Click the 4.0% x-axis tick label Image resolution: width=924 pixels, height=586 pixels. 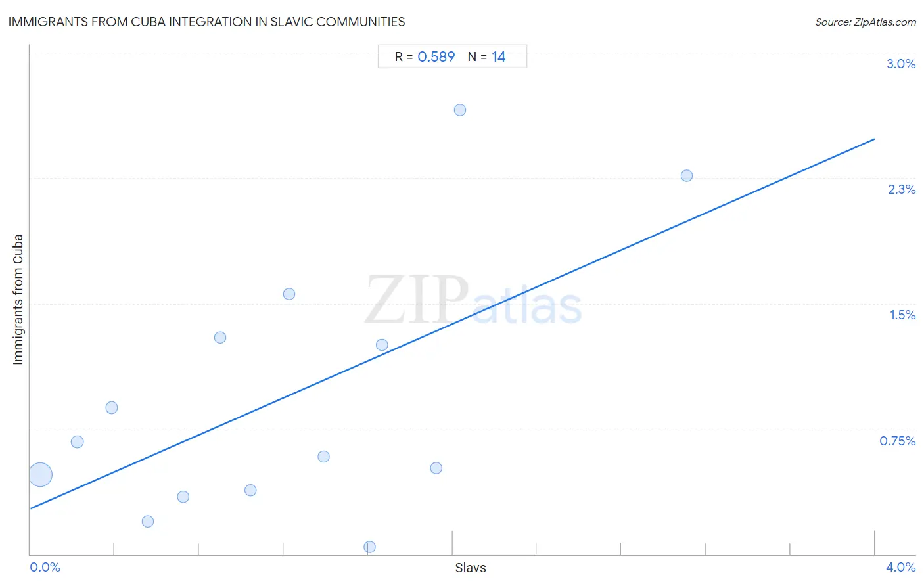tap(900, 567)
